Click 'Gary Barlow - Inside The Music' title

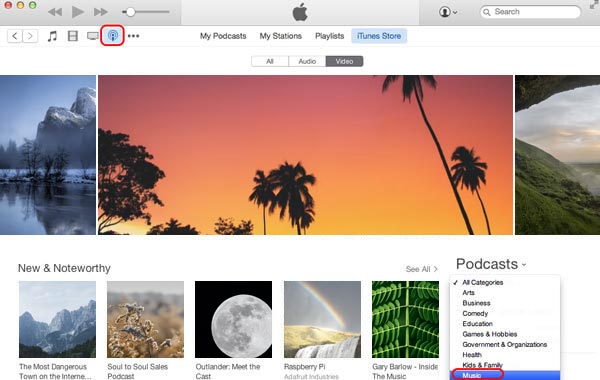[405, 371]
